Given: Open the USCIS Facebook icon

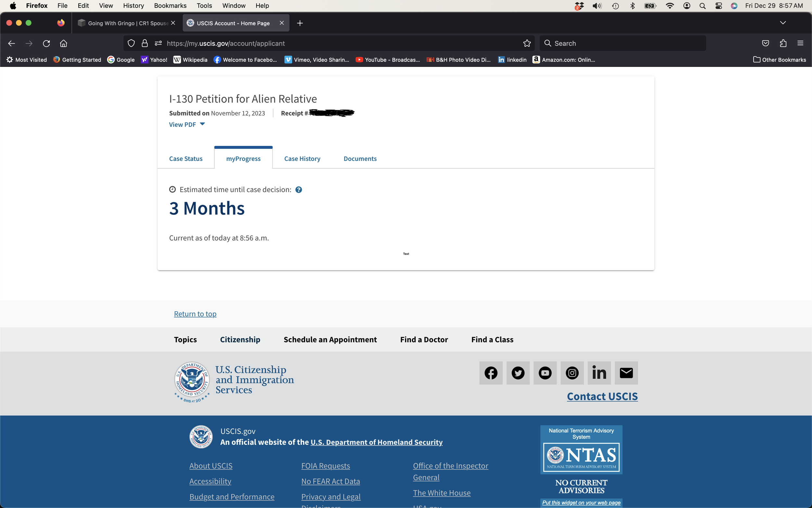Looking at the screenshot, I should (x=491, y=373).
